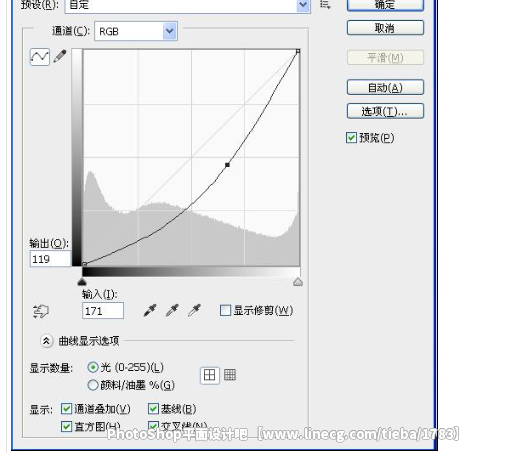Toggle Channel Overlays (通道叠加) checkbox
515x453 pixels.
(x=67, y=409)
